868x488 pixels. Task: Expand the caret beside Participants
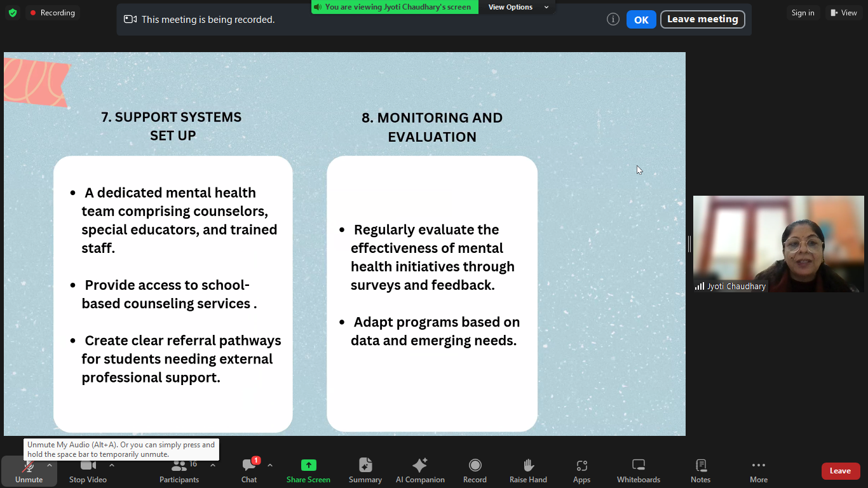coord(212,465)
